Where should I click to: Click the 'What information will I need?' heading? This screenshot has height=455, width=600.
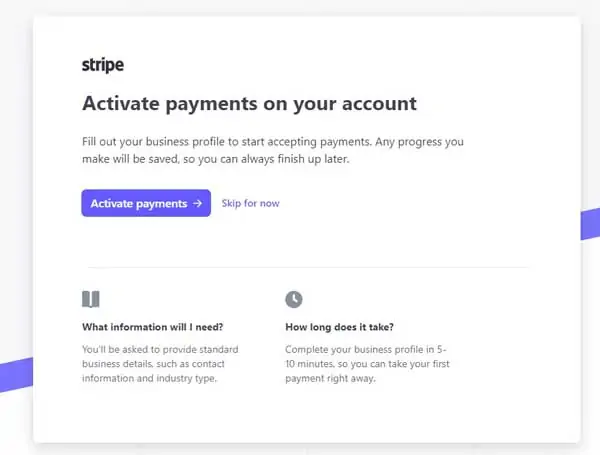tap(153, 327)
